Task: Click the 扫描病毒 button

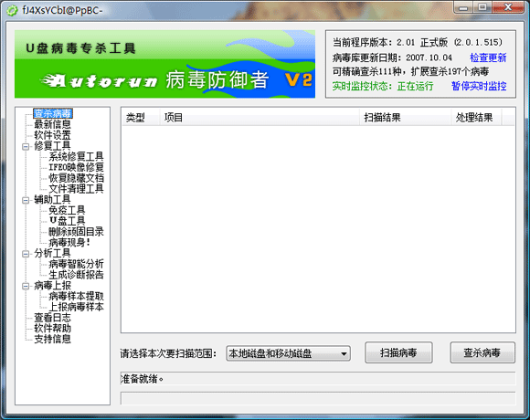Action: 398,352
